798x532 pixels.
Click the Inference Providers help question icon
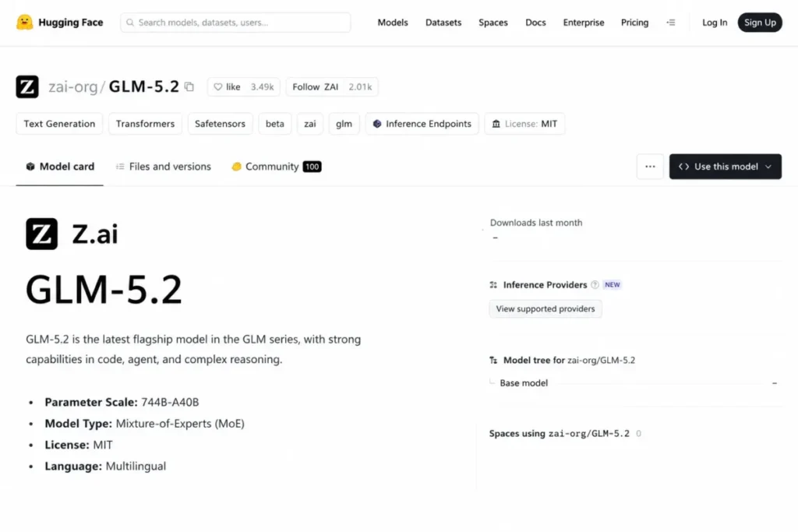click(x=595, y=284)
